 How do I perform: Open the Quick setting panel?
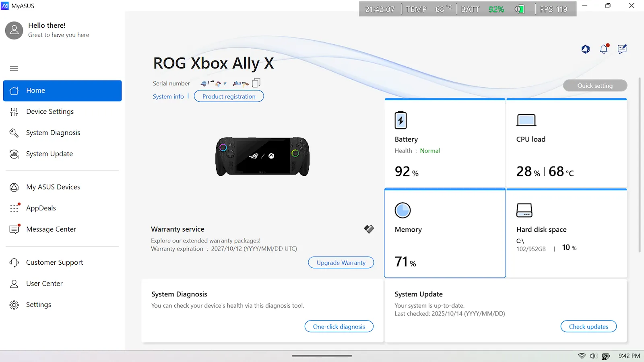click(595, 86)
